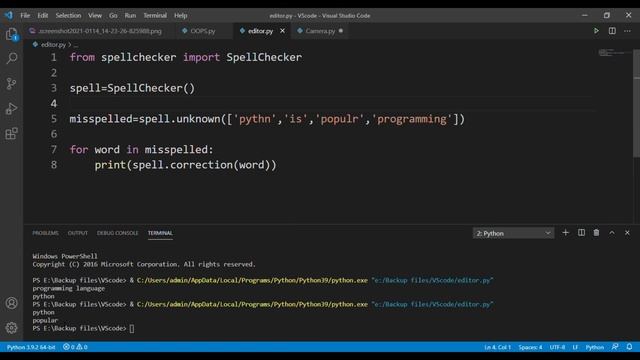This screenshot has width=640, height=360.
Task: Change language mode Python in status bar
Action: coord(595,347)
